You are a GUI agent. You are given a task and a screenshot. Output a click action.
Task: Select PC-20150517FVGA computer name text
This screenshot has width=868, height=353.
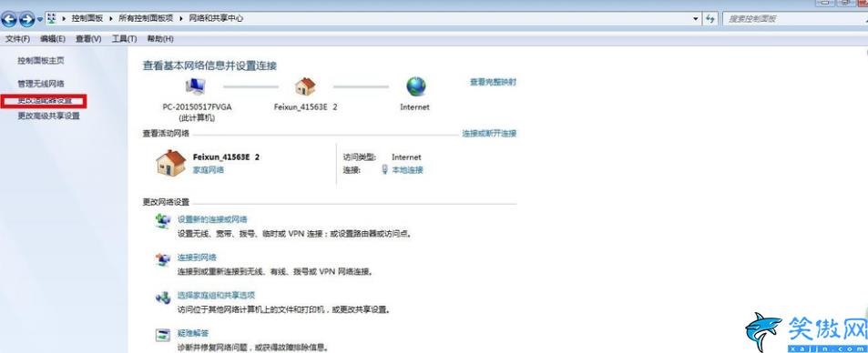[x=197, y=107]
